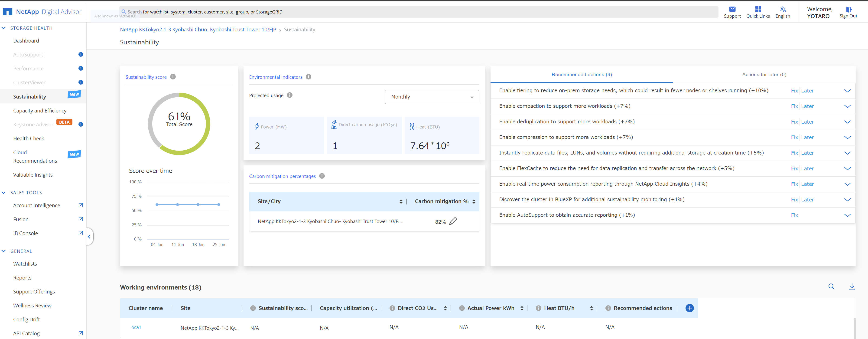Open the Monthly projected usage dropdown
Image resolution: width=868 pixels, height=339 pixels.
(x=432, y=97)
